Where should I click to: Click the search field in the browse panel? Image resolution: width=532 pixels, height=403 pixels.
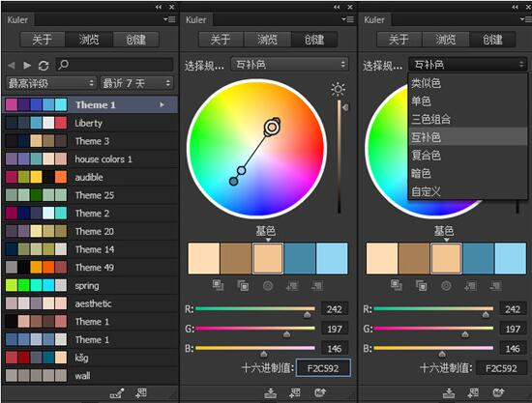[x=115, y=65]
